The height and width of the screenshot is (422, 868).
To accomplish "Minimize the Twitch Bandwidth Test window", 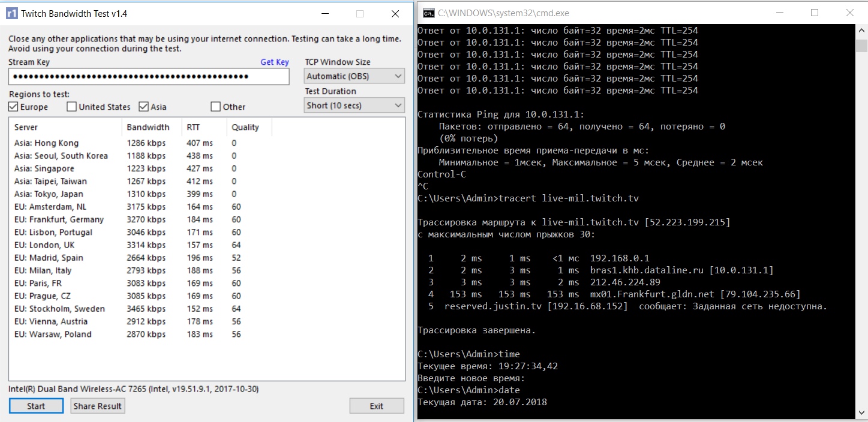I will [x=325, y=14].
